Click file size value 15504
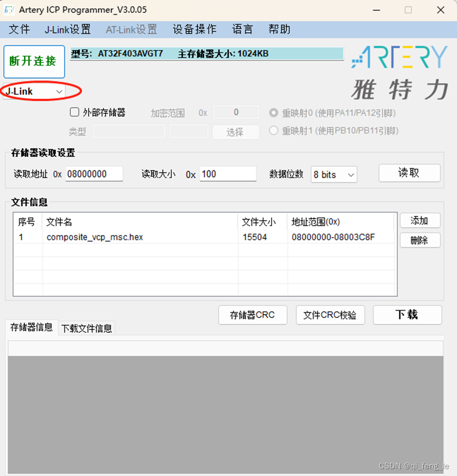The height and width of the screenshot is (476, 457). pyautogui.click(x=255, y=237)
